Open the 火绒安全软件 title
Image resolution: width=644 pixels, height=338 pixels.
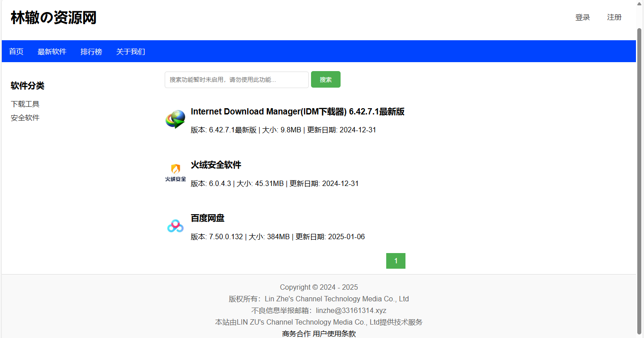[x=216, y=165]
